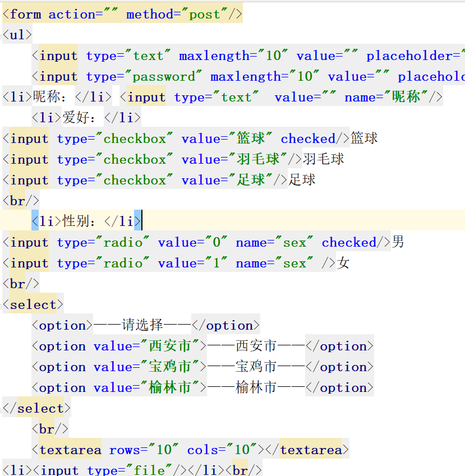465x476 pixels.
Task: Click 'maxlength' on the type="text" input line
Action: (x=214, y=56)
